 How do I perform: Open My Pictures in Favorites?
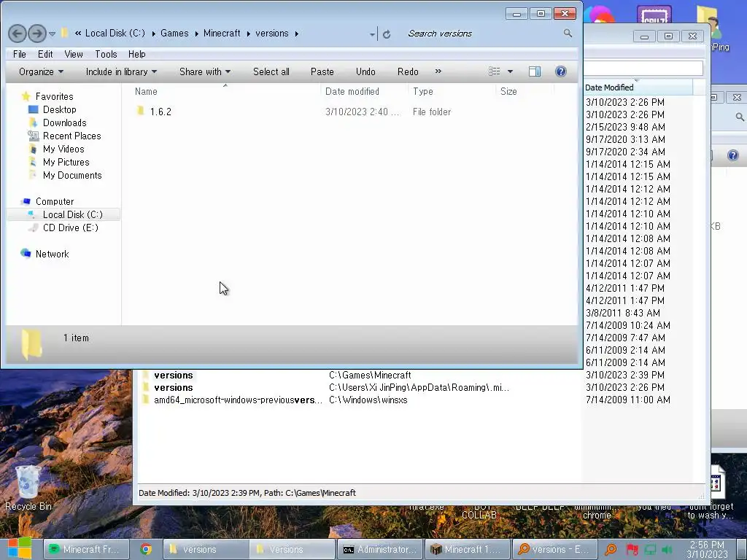click(66, 163)
